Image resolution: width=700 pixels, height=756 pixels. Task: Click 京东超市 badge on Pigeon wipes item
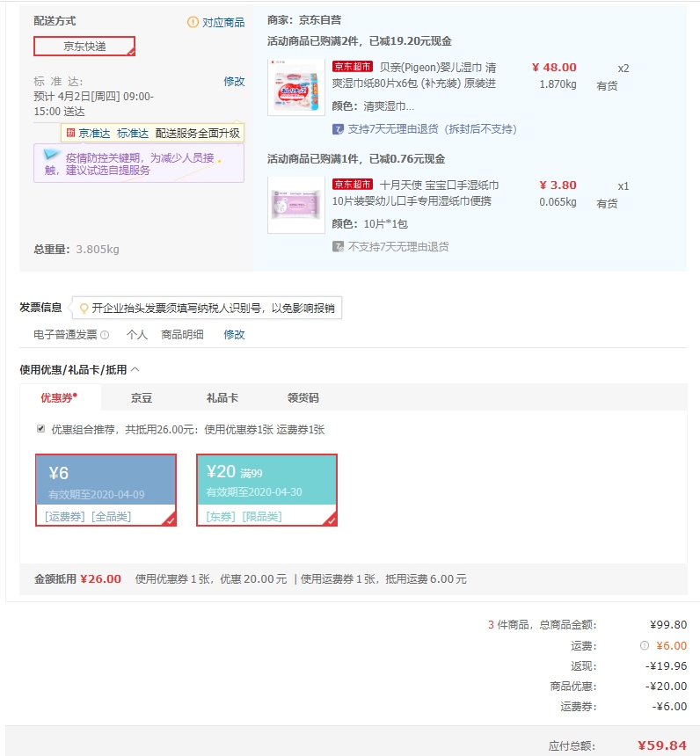coord(353,67)
